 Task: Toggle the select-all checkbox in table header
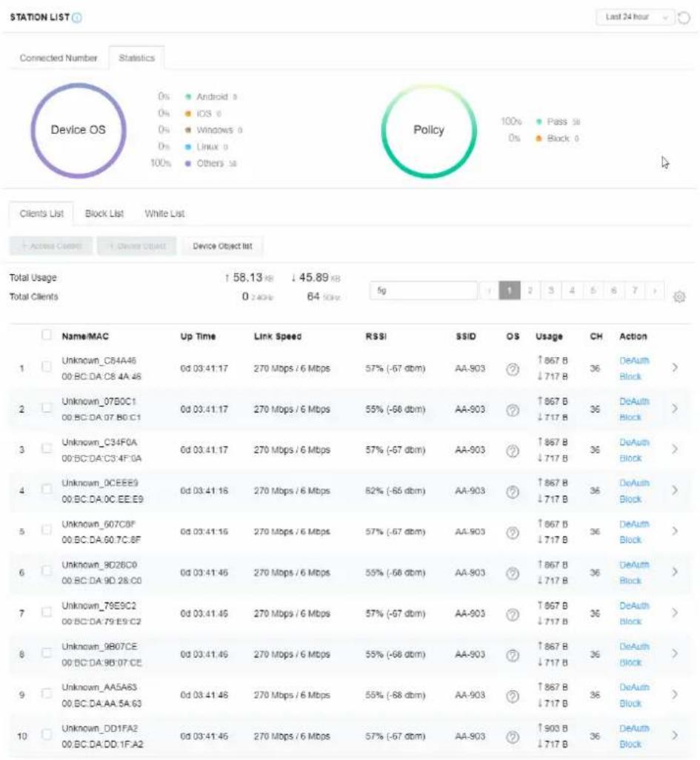click(47, 334)
